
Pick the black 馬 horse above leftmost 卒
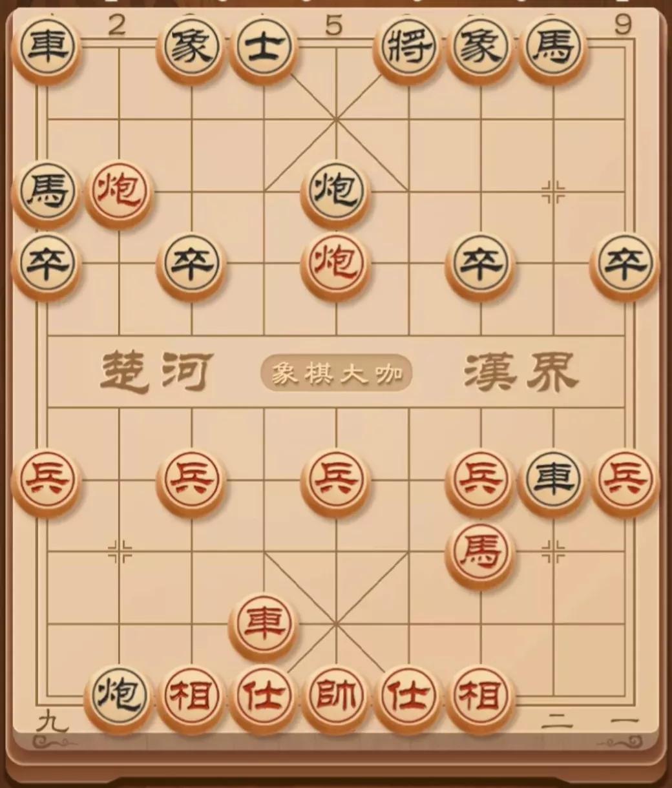[46, 192]
